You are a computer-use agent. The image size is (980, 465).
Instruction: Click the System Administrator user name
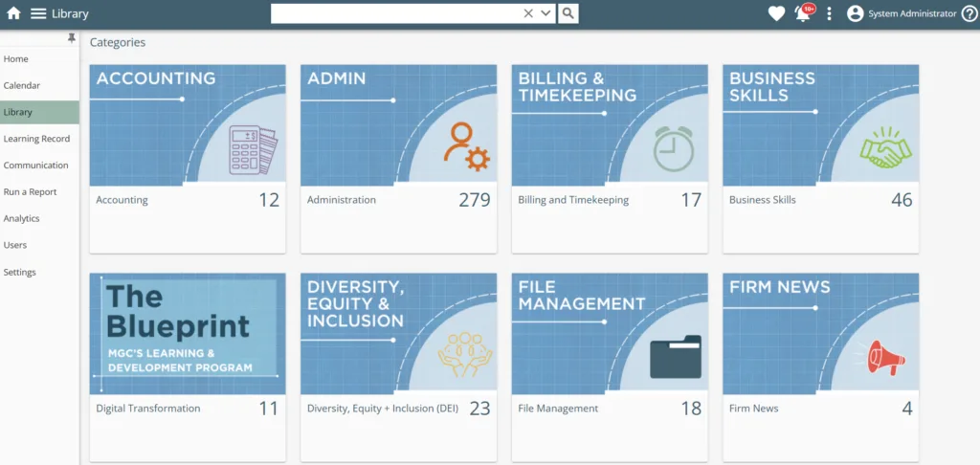(x=912, y=13)
